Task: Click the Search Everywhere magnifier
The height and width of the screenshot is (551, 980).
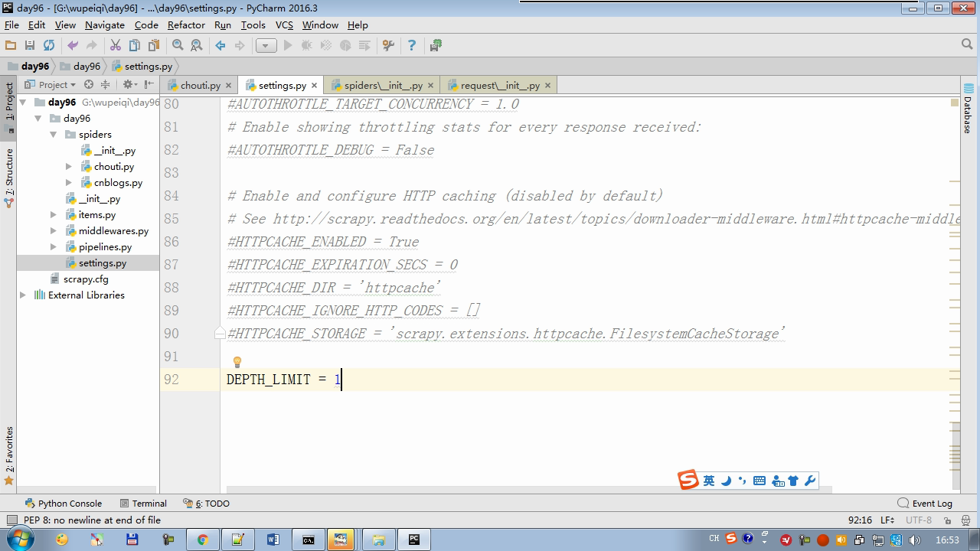Action: (x=967, y=45)
